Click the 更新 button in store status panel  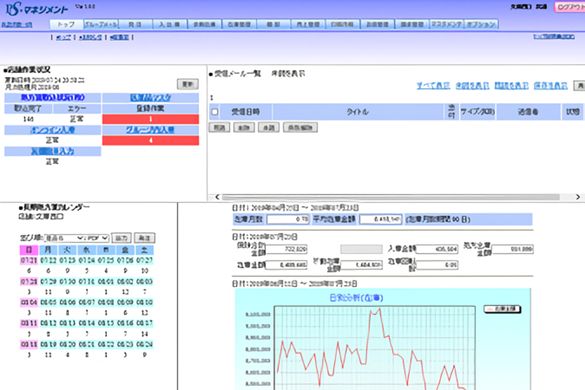coord(187,84)
